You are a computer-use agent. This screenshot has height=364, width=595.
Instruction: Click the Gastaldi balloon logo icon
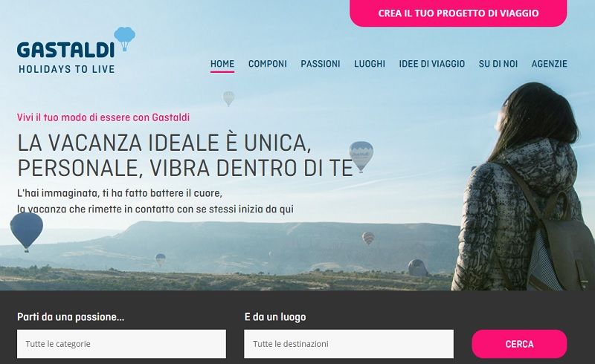coord(124,39)
